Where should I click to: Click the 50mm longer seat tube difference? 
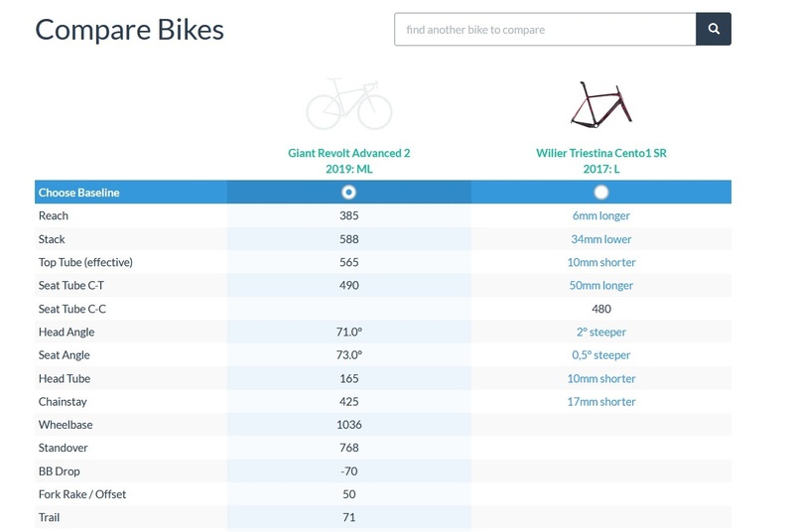pos(601,286)
